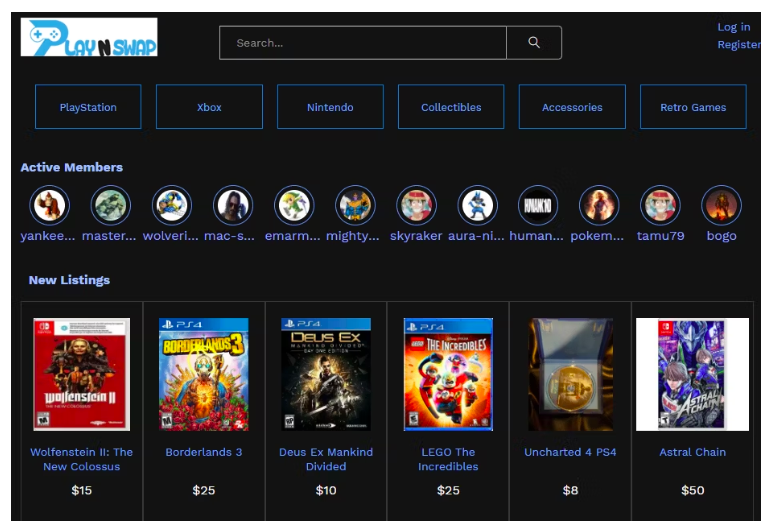The width and height of the screenshot is (768, 527).
Task: Click the Borderlands 3 title link
Action: click(x=204, y=452)
